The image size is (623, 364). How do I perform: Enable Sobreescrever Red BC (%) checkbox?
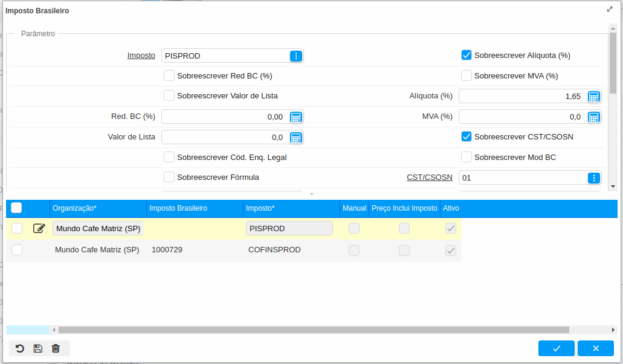[x=169, y=76]
